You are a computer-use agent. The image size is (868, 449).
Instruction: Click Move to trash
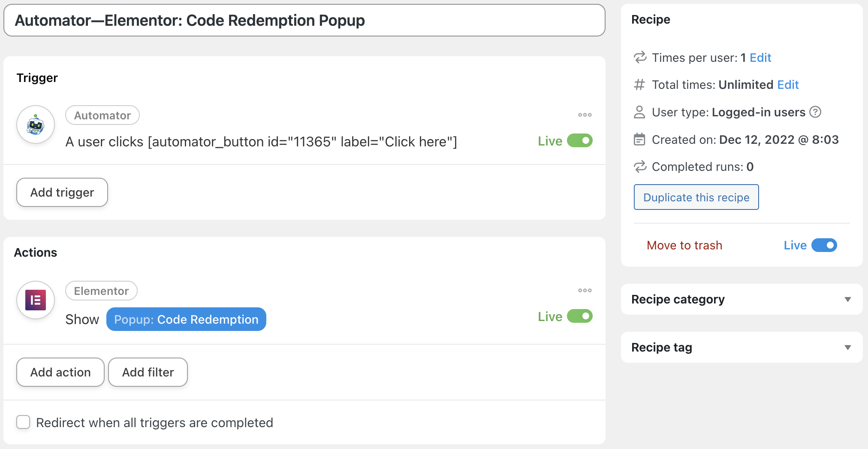click(684, 245)
